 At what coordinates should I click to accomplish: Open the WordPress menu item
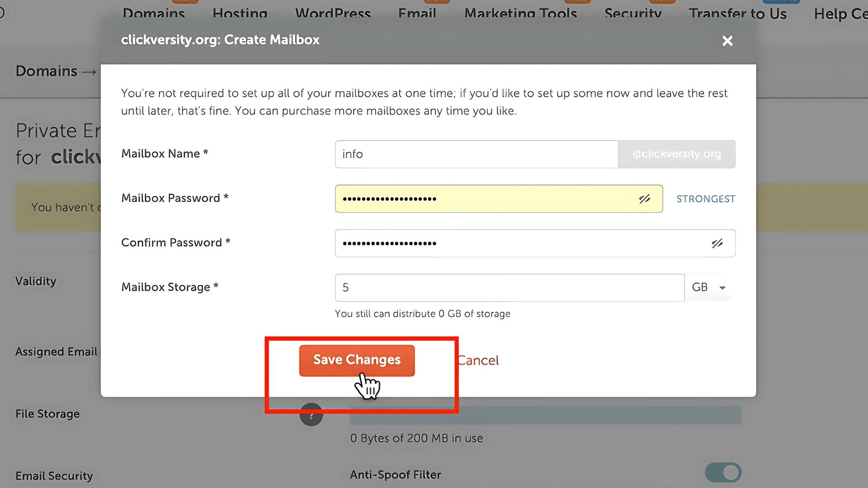tap(333, 13)
